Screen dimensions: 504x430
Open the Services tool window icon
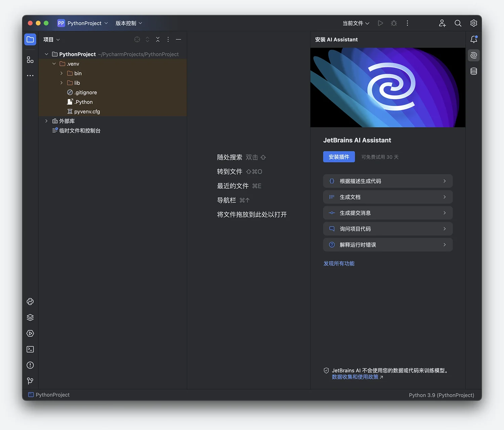(30, 334)
